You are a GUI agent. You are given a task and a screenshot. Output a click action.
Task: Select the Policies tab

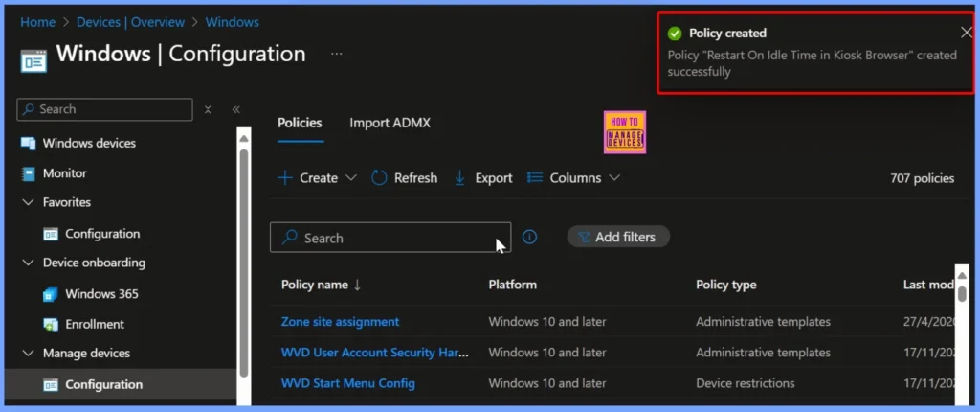coord(300,123)
